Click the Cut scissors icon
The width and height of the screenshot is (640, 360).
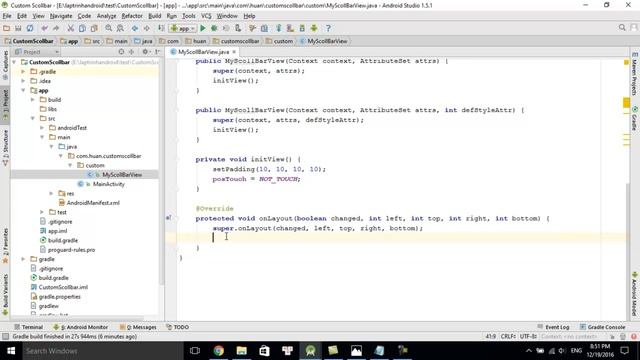coord(71,28)
